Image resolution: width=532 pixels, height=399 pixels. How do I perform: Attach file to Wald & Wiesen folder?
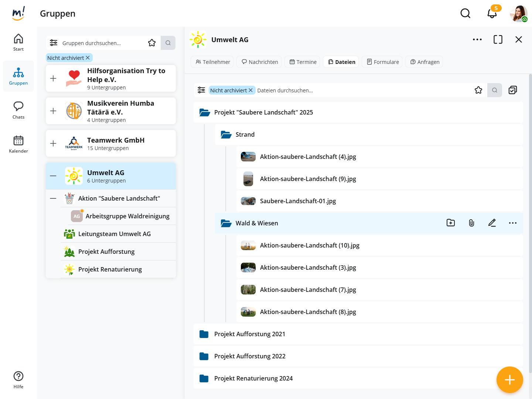[x=471, y=223]
